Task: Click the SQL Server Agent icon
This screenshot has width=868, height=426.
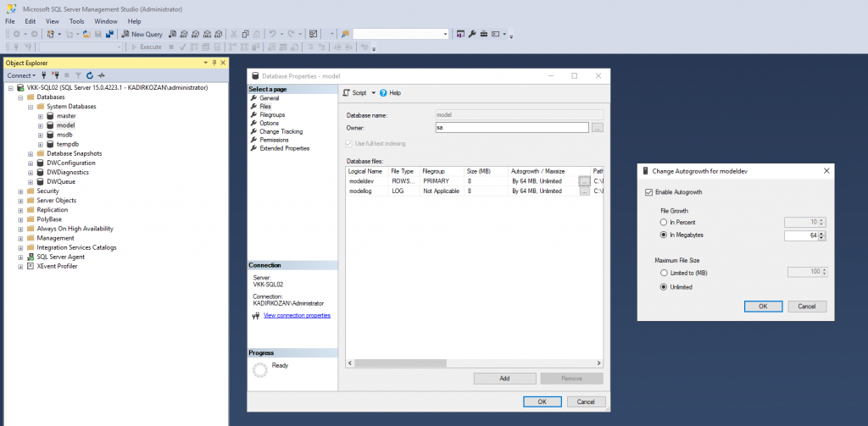Action: [x=31, y=257]
